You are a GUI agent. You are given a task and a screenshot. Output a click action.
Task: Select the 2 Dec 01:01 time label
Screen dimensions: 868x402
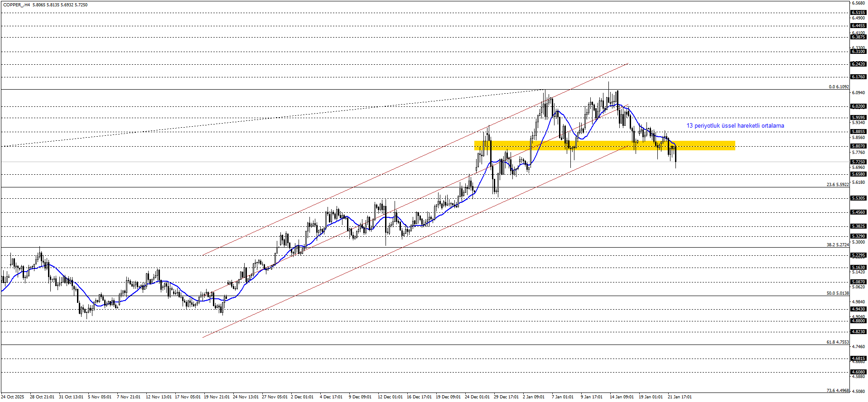point(302,397)
